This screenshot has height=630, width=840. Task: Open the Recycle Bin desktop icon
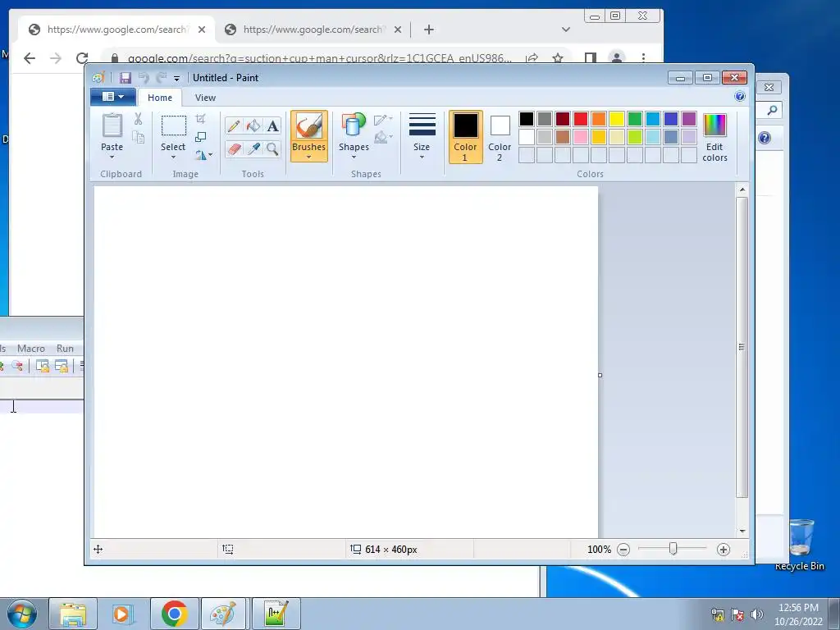[800, 545]
